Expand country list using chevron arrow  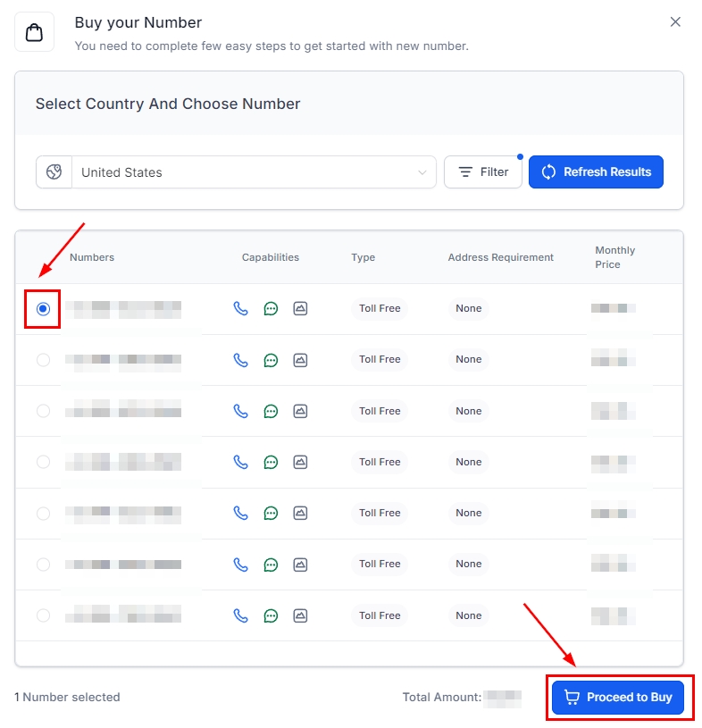click(422, 172)
